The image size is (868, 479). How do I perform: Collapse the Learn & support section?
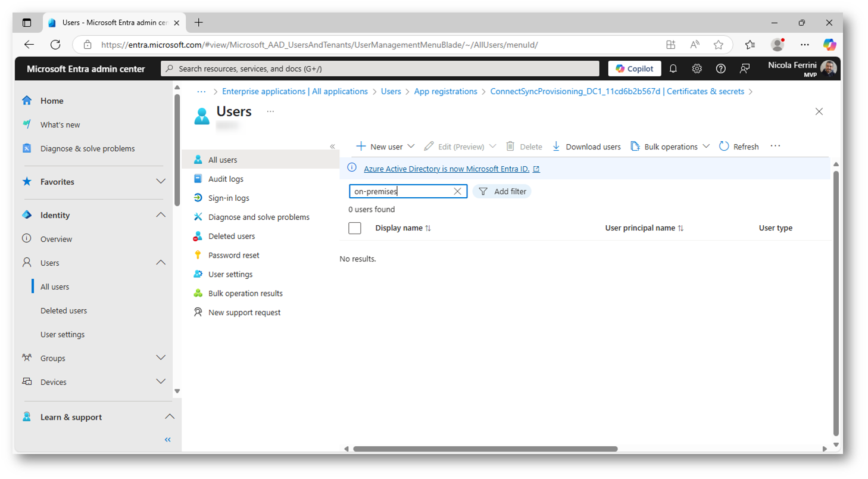coord(170,417)
